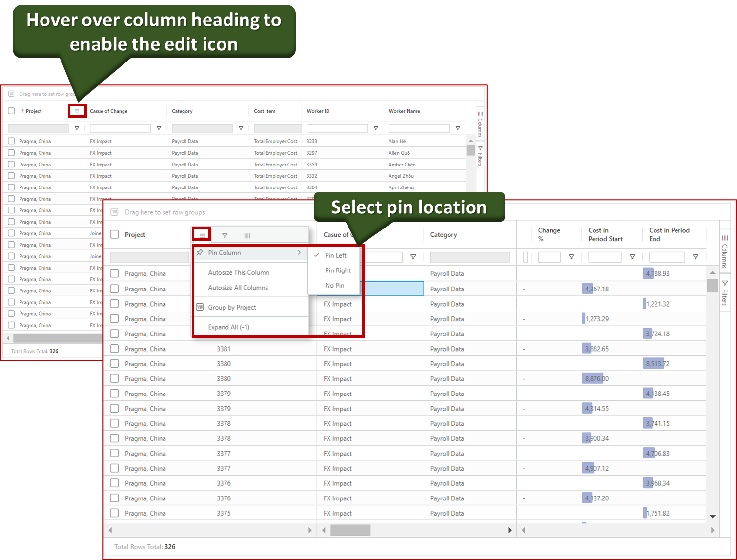This screenshot has height=560, width=737.
Task: Click filter funnel under Cost in Period Start
Action: pyautogui.click(x=632, y=257)
